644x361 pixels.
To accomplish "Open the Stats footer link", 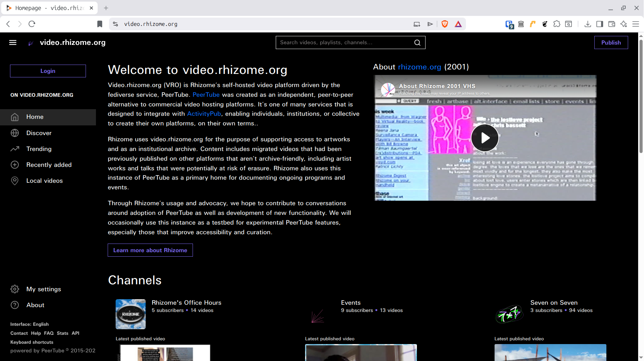I will (62, 333).
